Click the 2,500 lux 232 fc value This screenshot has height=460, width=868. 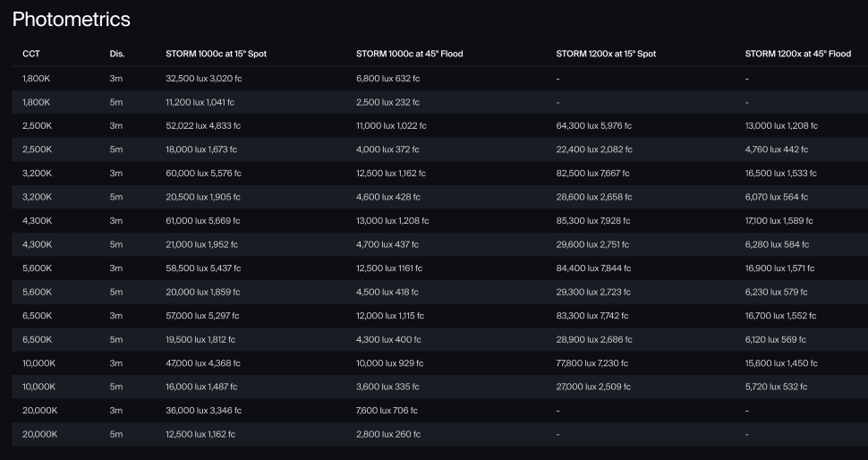(x=387, y=103)
